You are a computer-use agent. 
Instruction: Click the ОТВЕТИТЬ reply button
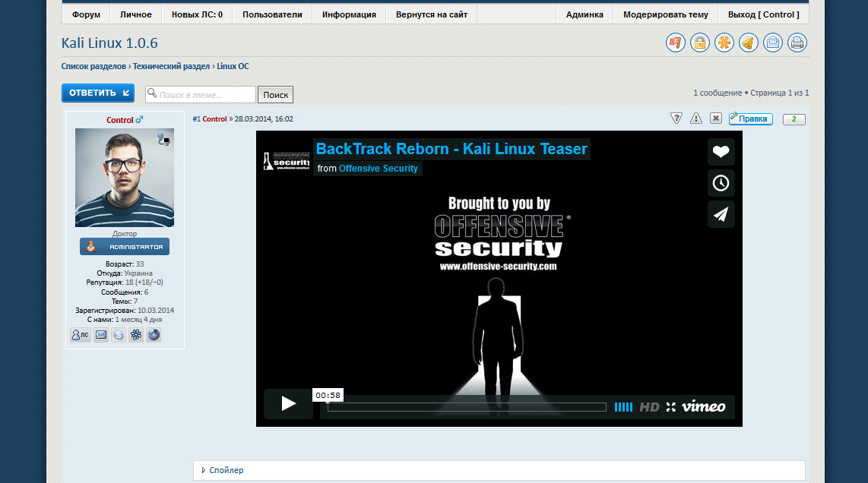click(x=98, y=93)
